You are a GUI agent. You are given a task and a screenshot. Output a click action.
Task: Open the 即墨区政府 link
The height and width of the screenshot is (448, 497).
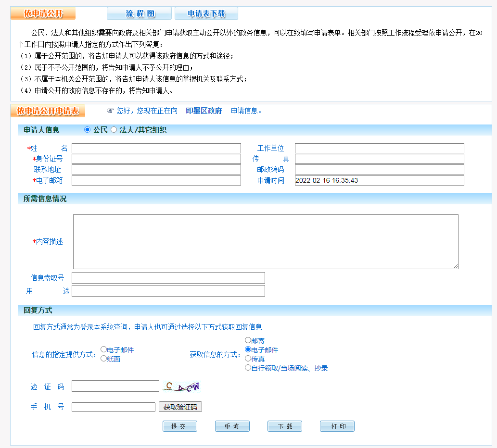click(204, 111)
